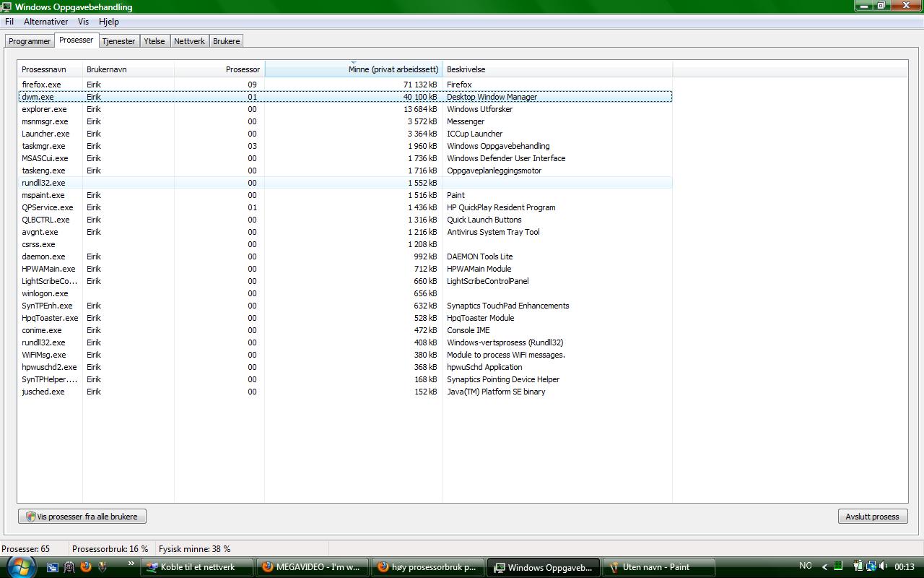Switch to the Tjenester tab
924x578 pixels.
[118, 41]
